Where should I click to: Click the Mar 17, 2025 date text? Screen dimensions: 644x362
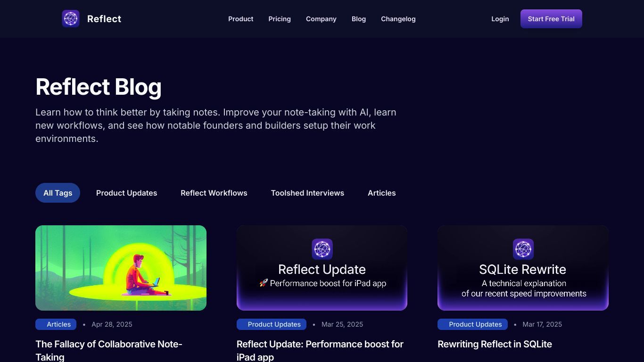[x=542, y=324]
